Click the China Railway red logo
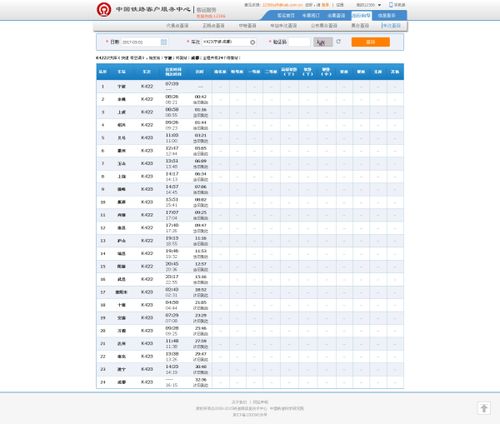This screenshot has height=424, width=500. 104,10
